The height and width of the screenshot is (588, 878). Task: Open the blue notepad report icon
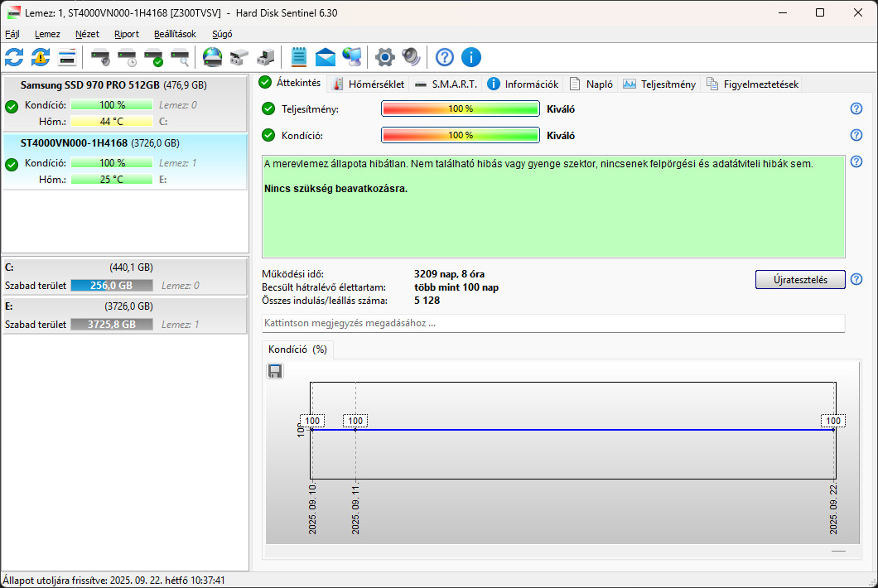point(299,57)
